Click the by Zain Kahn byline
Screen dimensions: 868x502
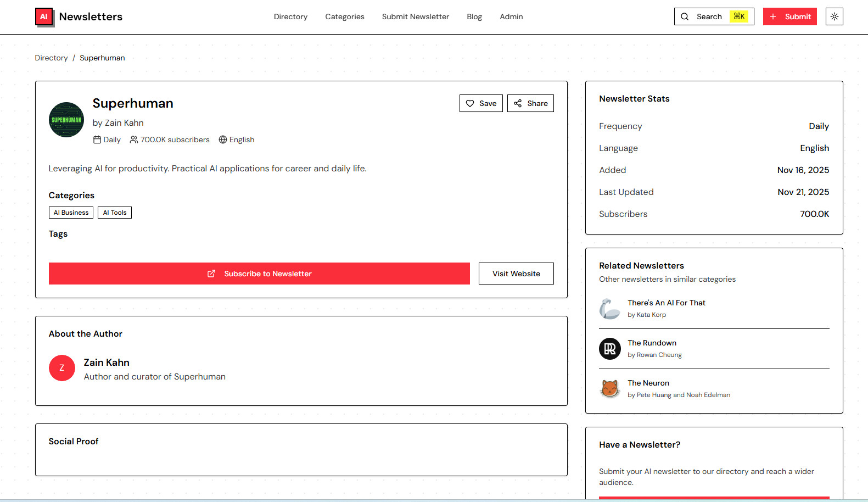[x=118, y=123]
